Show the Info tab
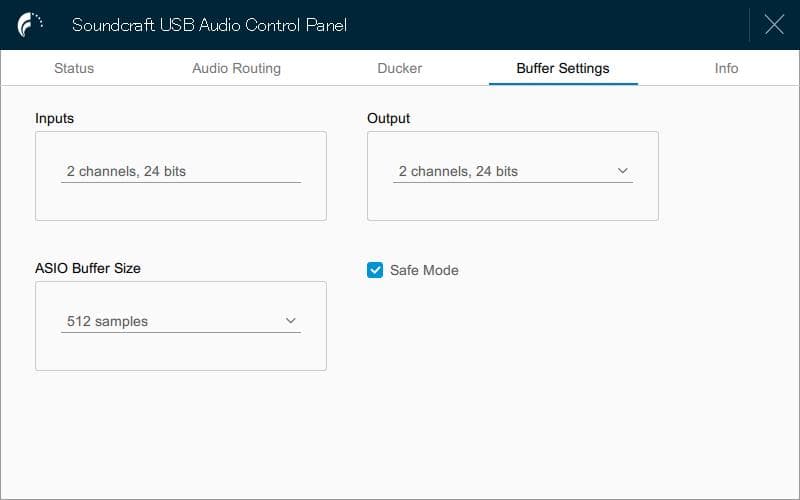Image resolution: width=800 pixels, height=500 pixels. point(727,68)
